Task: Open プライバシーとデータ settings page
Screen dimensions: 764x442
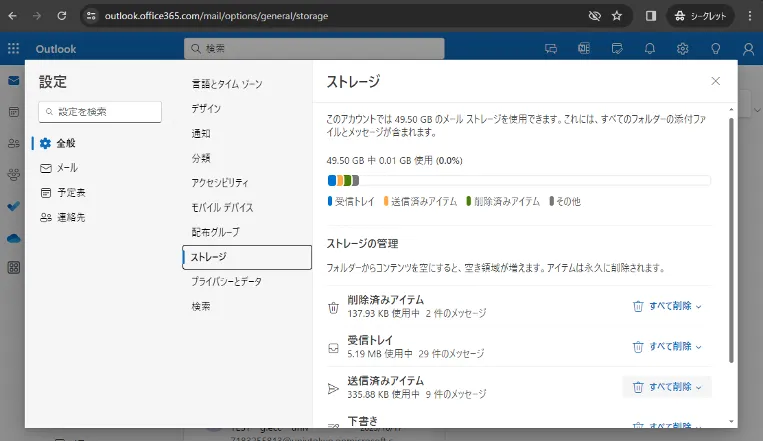Action: [226, 282]
